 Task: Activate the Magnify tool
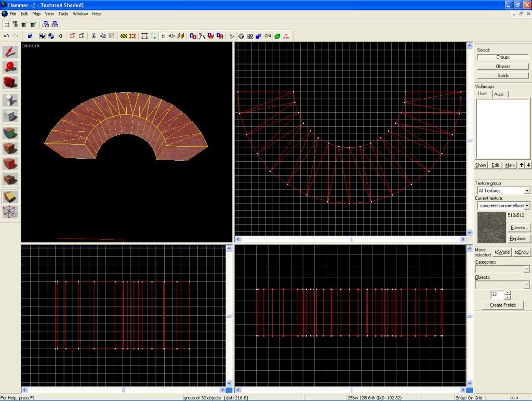point(10,67)
